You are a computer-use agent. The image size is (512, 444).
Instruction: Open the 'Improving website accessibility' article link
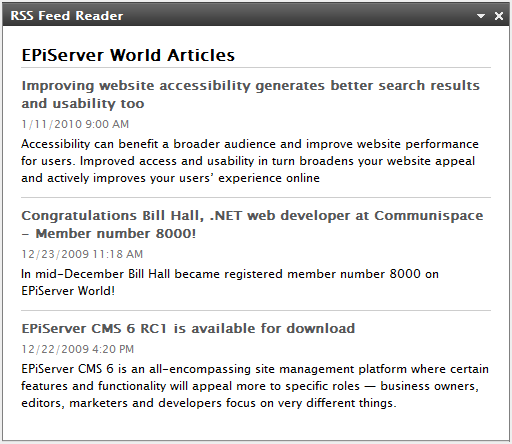click(x=251, y=94)
